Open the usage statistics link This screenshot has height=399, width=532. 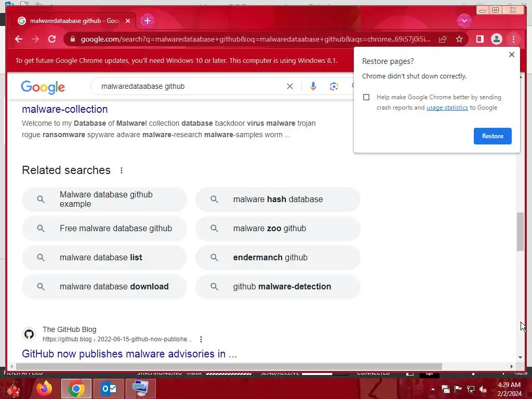click(x=447, y=108)
